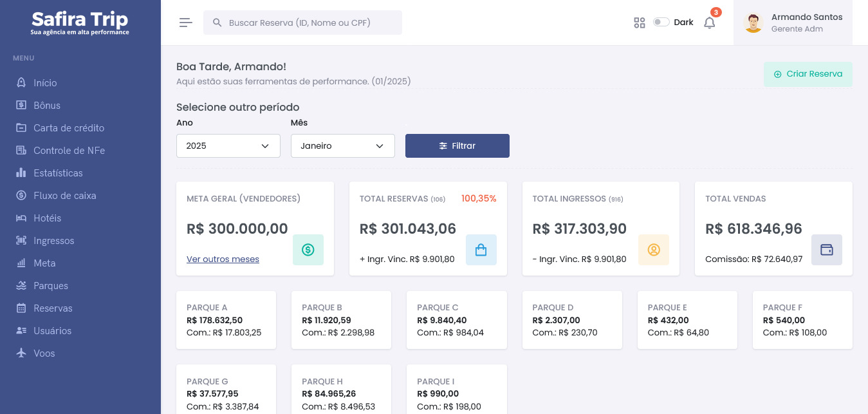
Task: Click the Criar Reserva button
Action: [x=808, y=74]
